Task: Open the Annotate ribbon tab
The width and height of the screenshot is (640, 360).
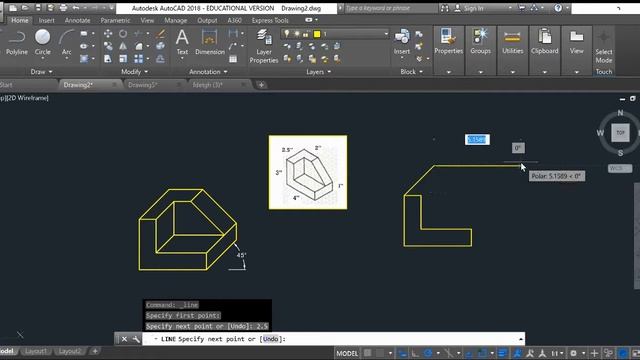Action: point(78,20)
